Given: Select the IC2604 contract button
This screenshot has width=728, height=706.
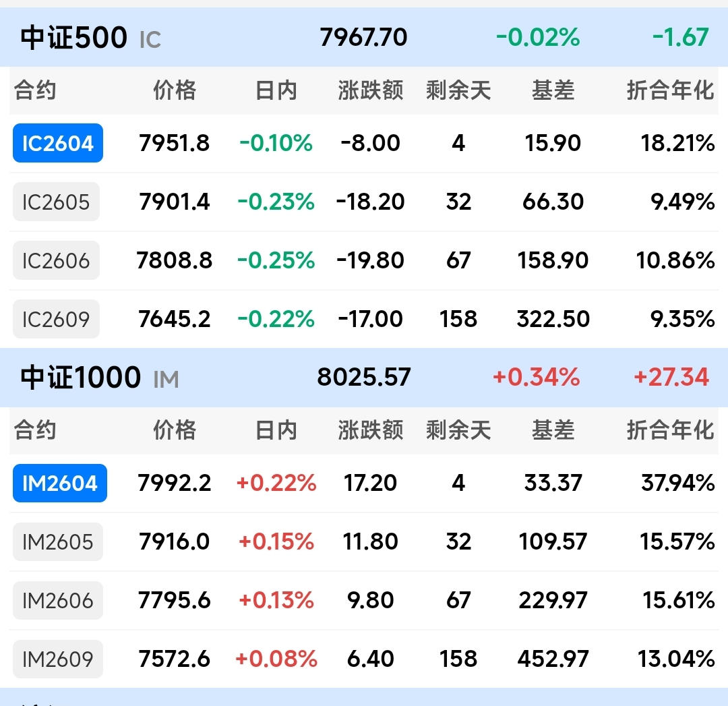Looking at the screenshot, I should coord(58,143).
